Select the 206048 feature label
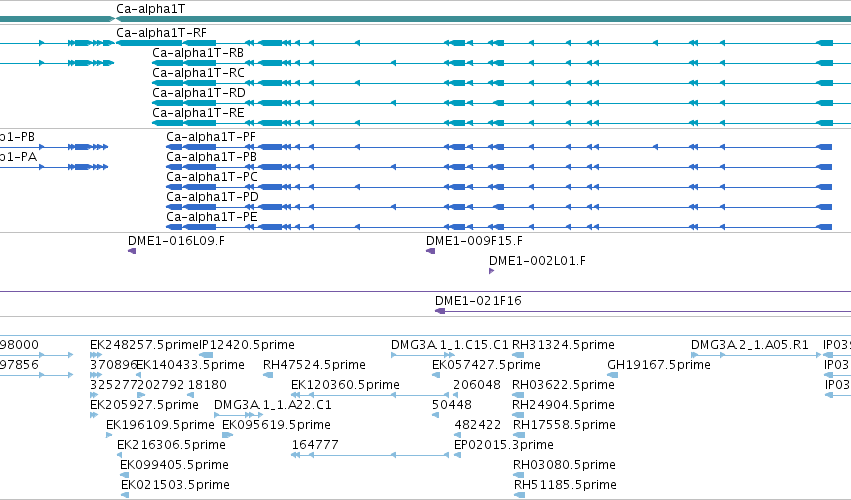 tap(477, 385)
